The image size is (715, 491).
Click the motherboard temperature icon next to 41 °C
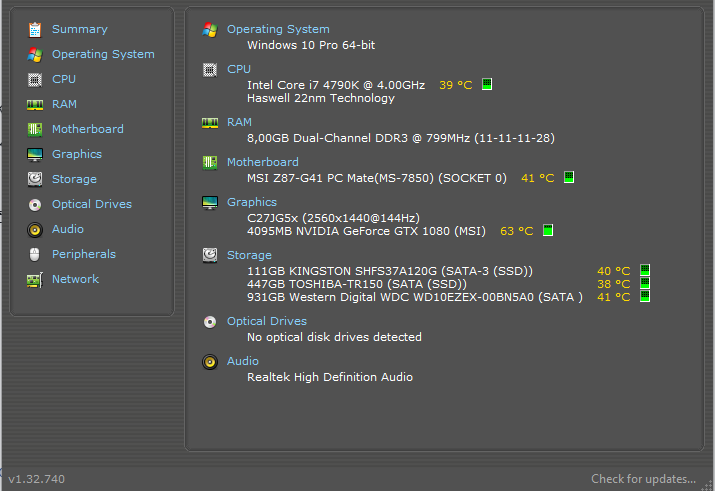(569, 177)
